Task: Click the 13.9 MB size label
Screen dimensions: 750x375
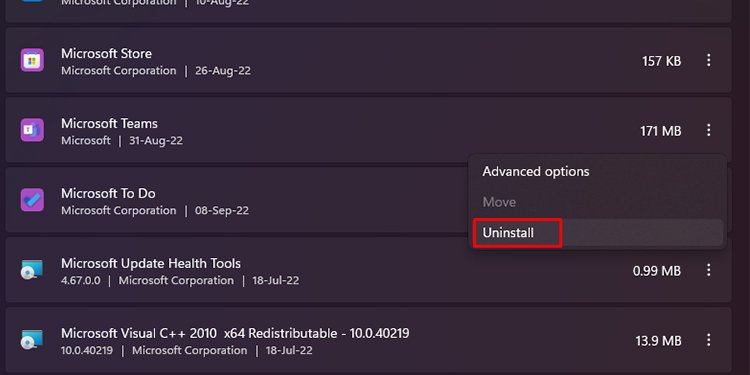Action: [x=658, y=341]
